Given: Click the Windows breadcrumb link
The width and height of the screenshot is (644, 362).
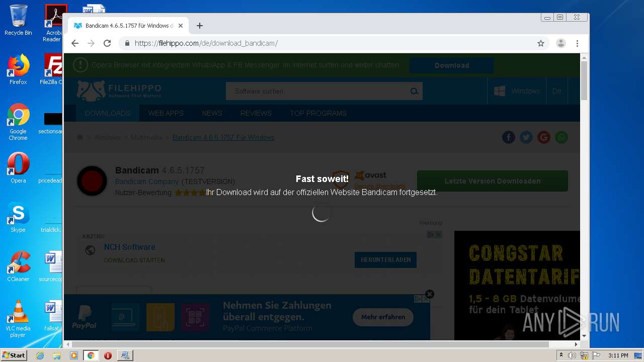Looking at the screenshot, I should click(107, 137).
